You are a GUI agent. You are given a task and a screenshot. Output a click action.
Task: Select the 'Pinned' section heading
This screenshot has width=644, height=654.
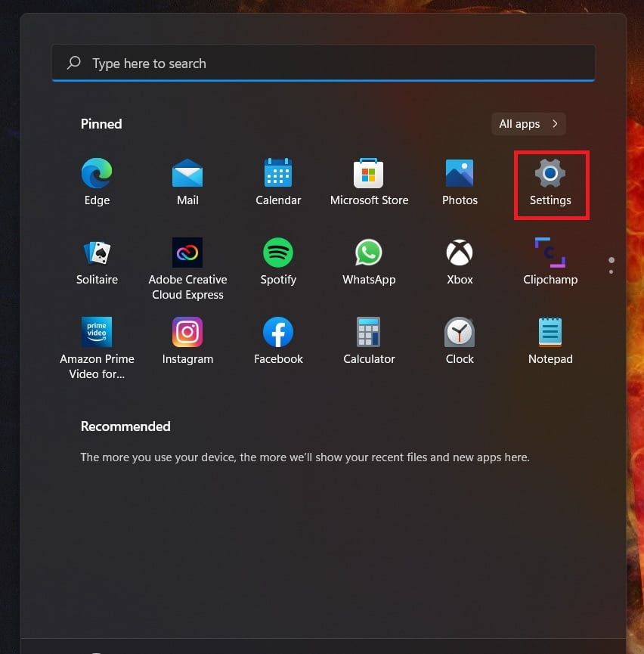(x=101, y=124)
